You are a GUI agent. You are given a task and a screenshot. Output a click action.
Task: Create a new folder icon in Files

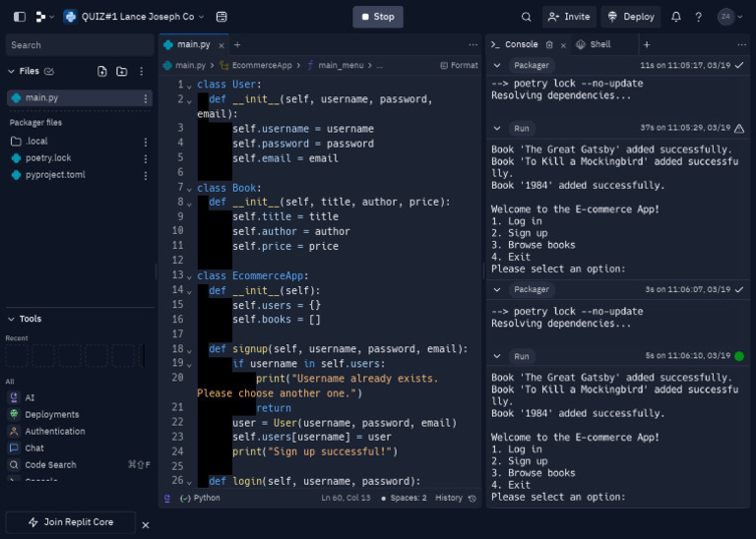(x=122, y=71)
